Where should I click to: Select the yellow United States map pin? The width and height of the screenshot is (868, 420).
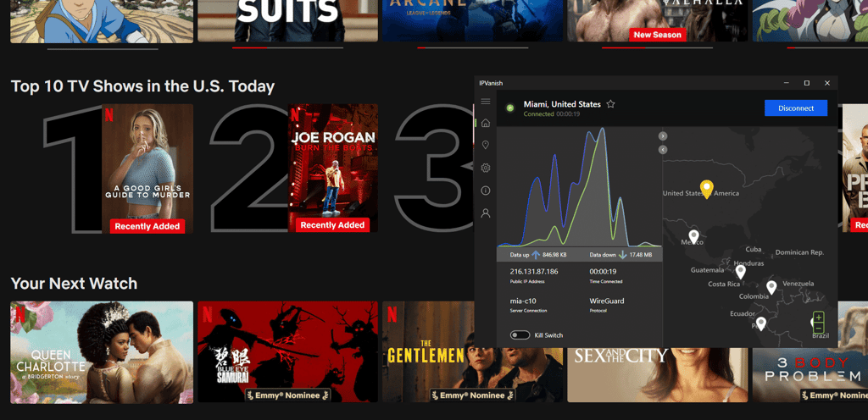706,189
